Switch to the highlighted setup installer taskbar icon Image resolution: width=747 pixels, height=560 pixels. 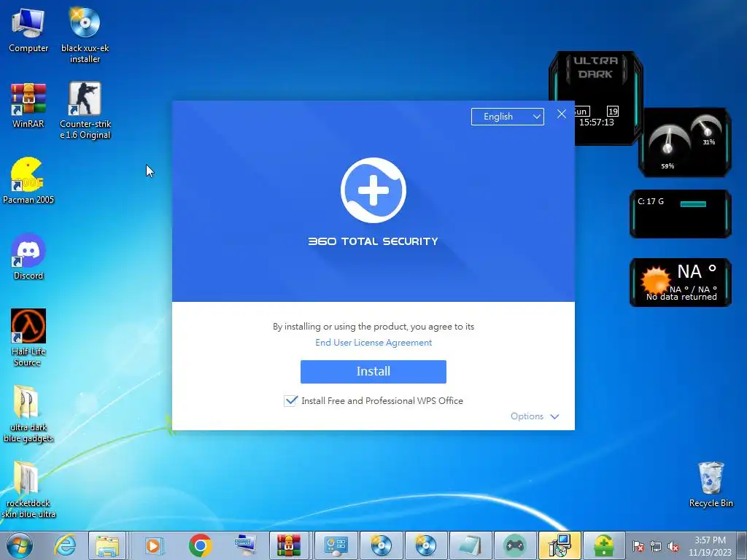560,545
